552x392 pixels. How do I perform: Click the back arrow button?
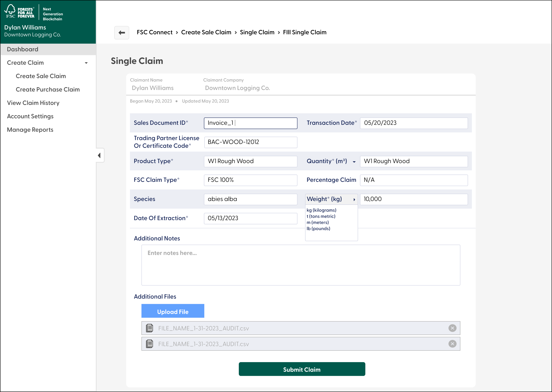coord(122,33)
